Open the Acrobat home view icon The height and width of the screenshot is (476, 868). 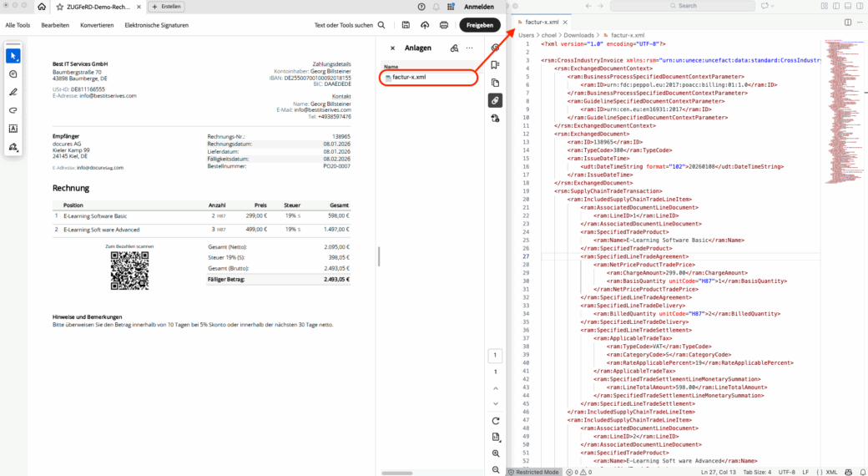(42, 7)
